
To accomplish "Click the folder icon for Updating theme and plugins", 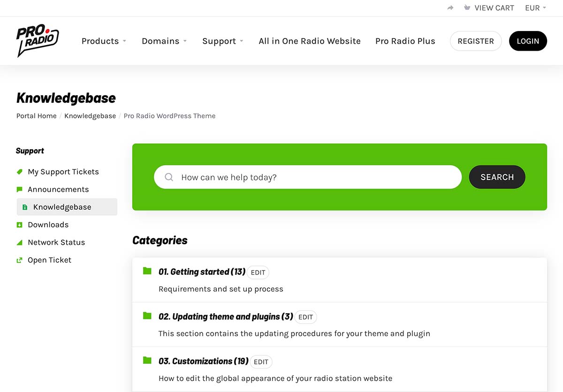I will (x=147, y=316).
